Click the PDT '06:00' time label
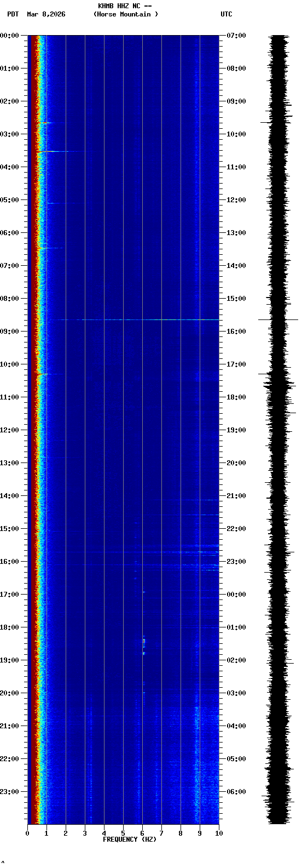Viewport: 302px width, 868px height. tap(9, 233)
